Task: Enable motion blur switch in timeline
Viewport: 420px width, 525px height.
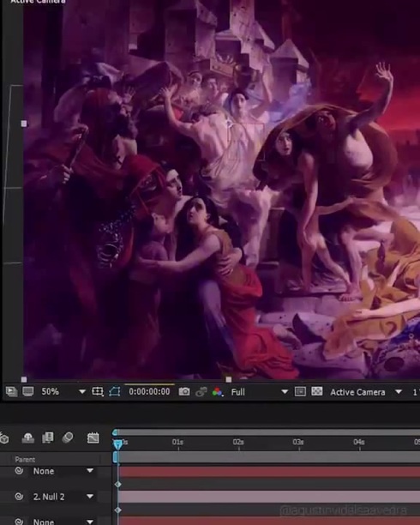Action: [x=68, y=437]
